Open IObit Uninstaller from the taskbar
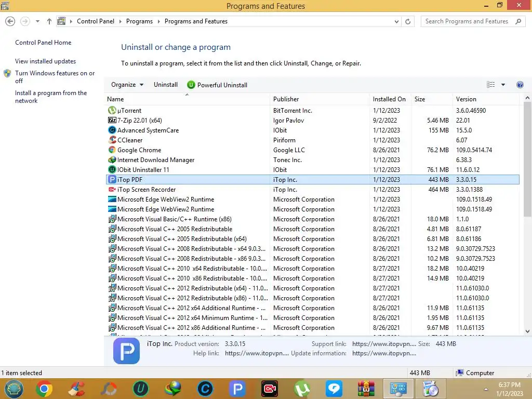Screen dimensions: 532x399 coord(140,389)
